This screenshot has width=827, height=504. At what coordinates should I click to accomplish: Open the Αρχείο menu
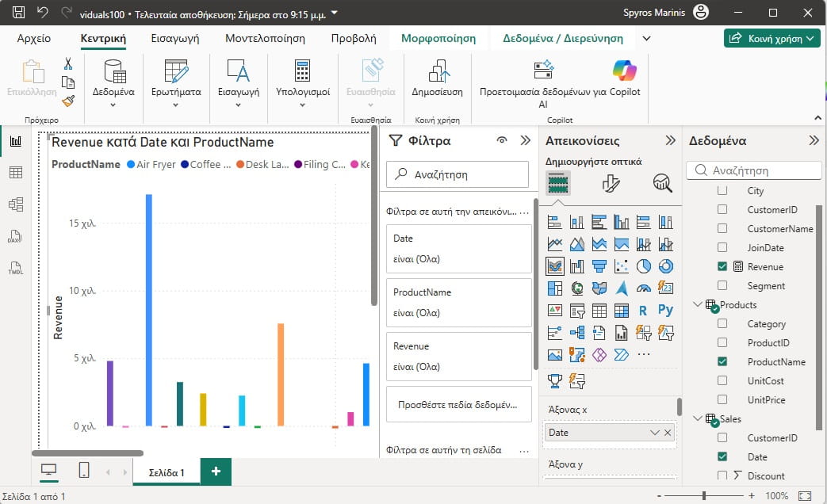pyautogui.click(x=34, y=39)
